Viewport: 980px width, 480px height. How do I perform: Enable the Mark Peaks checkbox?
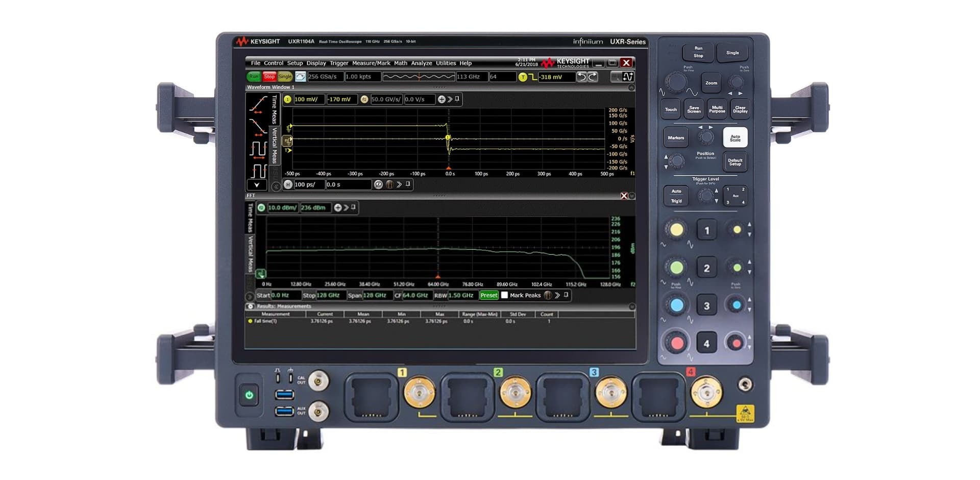click(504, 295)
